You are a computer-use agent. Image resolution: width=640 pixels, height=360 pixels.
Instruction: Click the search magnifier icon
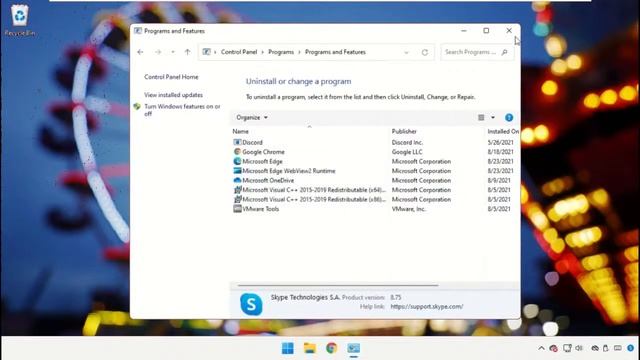click(505, 52)
